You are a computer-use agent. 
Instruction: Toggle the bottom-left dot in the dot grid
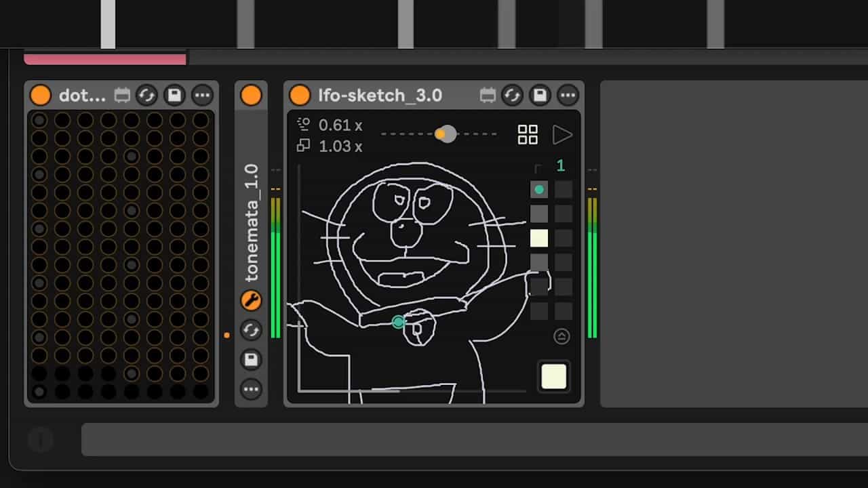39,391
